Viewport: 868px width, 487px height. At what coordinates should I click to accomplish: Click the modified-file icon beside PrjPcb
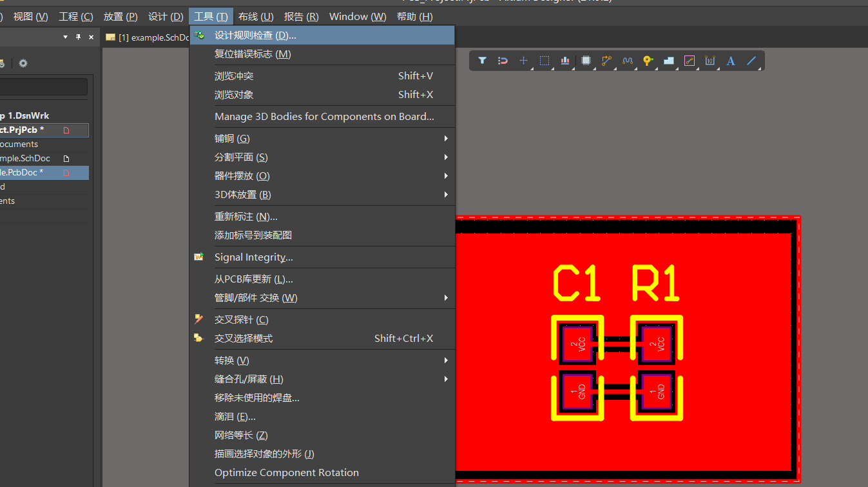(x=66, y=130)
